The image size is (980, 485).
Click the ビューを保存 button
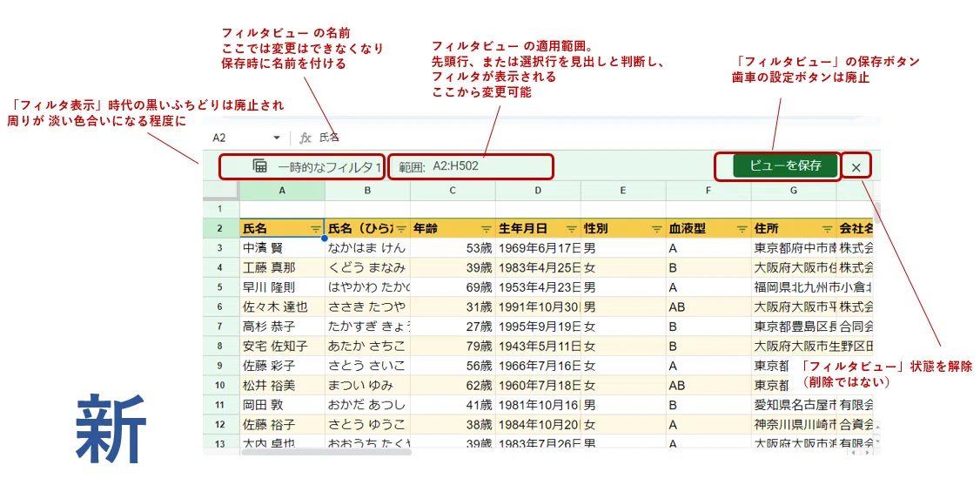(785, 165)
